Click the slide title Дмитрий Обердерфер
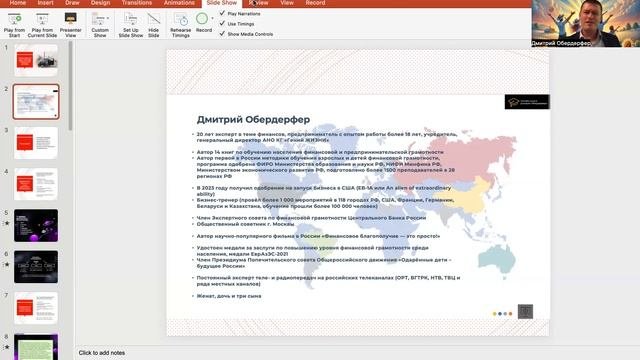Image resolution: width=640 pixels, height=360 pixels. pos(253,120)
